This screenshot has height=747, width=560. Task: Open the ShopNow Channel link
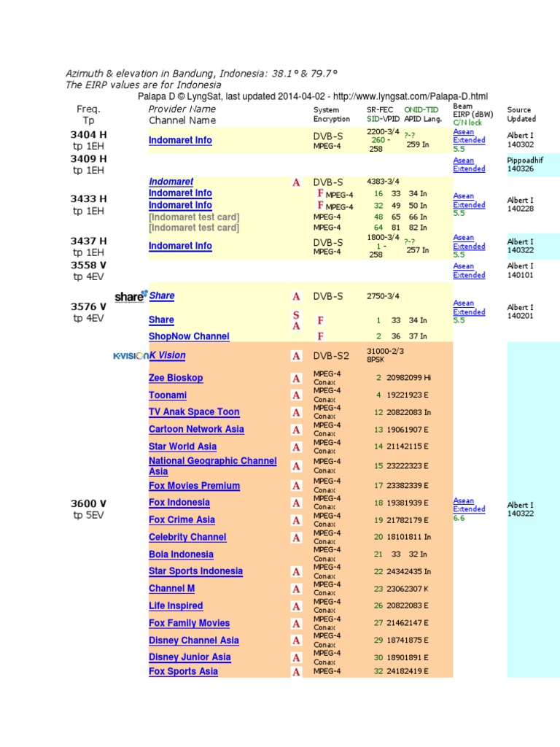click(x=189, y=336)
